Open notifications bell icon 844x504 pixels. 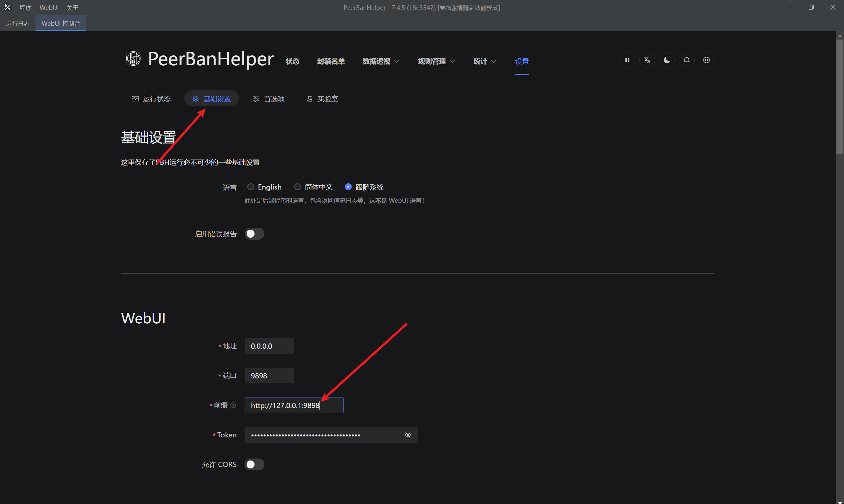[686, 60]
